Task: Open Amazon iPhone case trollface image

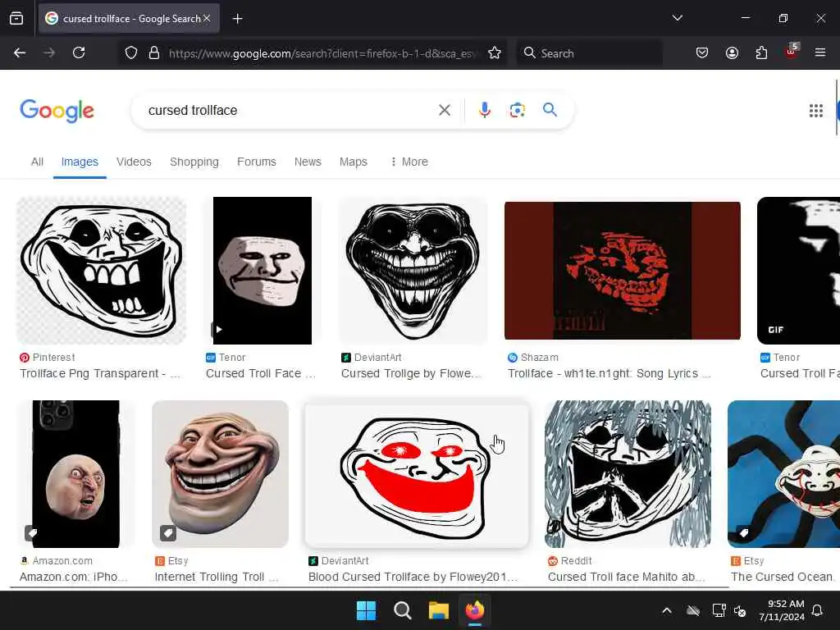Action: 75,474
